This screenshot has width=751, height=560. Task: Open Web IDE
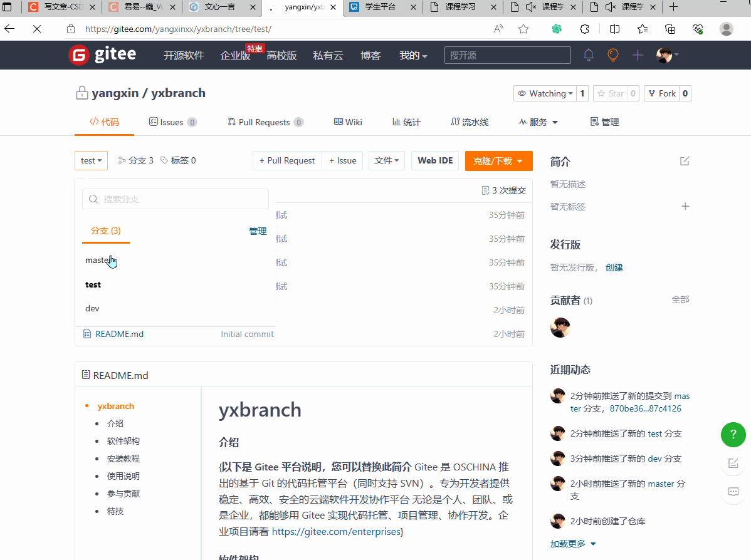click(x=436, y=160)
